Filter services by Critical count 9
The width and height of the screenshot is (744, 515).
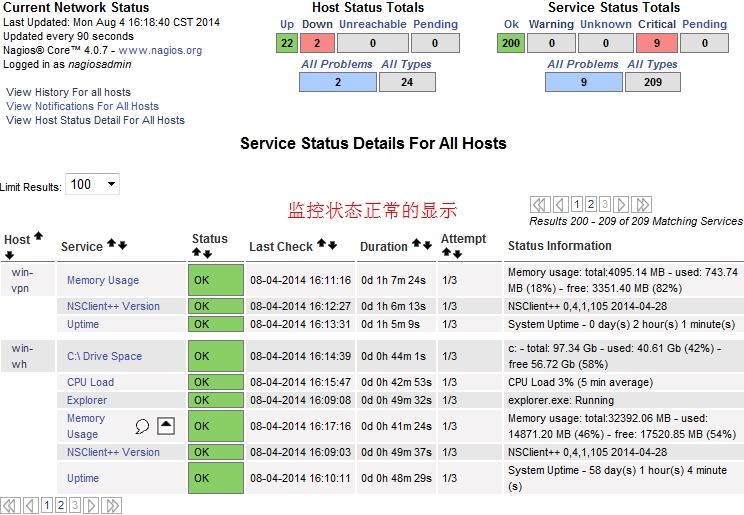[657, 43]
